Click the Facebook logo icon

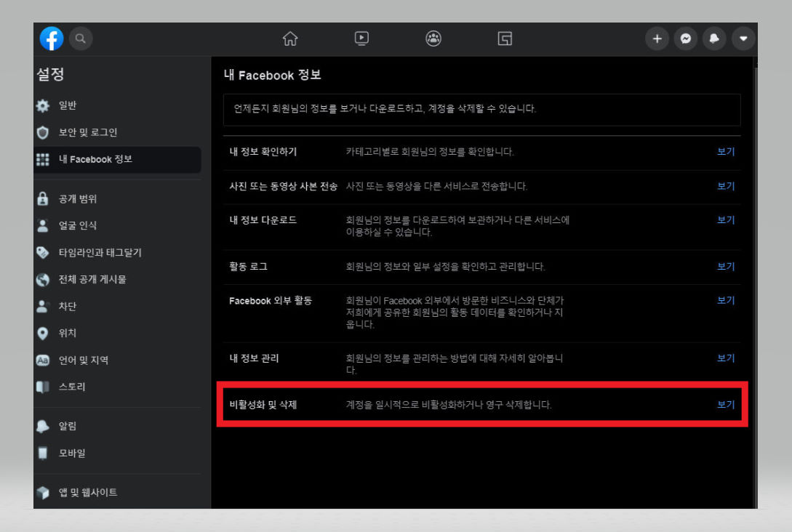[52, 39]
